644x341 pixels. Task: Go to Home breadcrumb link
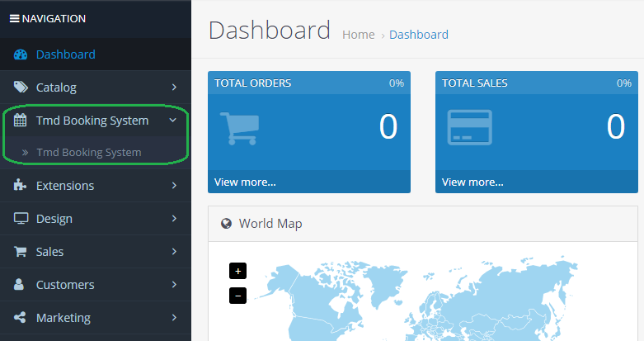pyautogui.click(x=359, y=35)
